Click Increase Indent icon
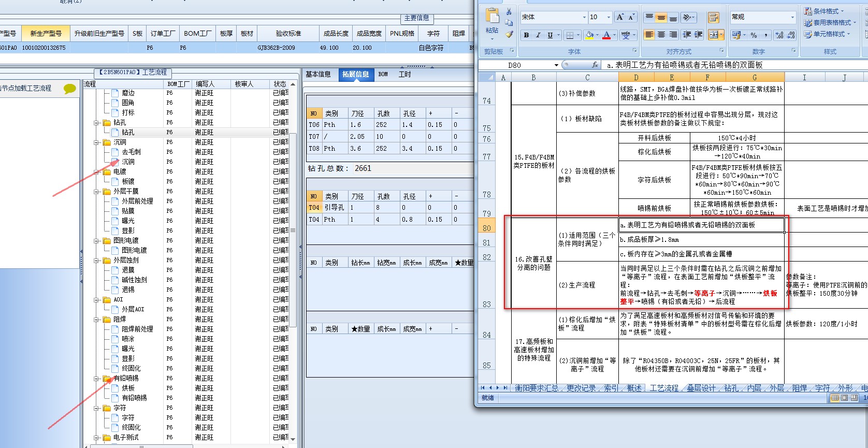 698,35
